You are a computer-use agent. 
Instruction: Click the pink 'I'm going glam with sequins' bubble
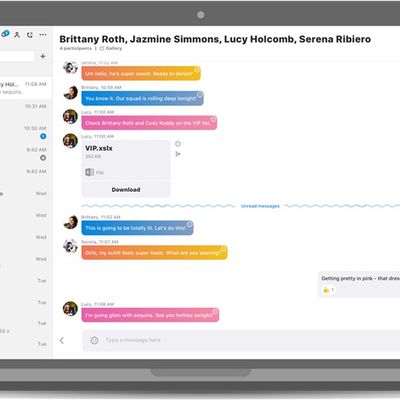click(x=150, y=315)
